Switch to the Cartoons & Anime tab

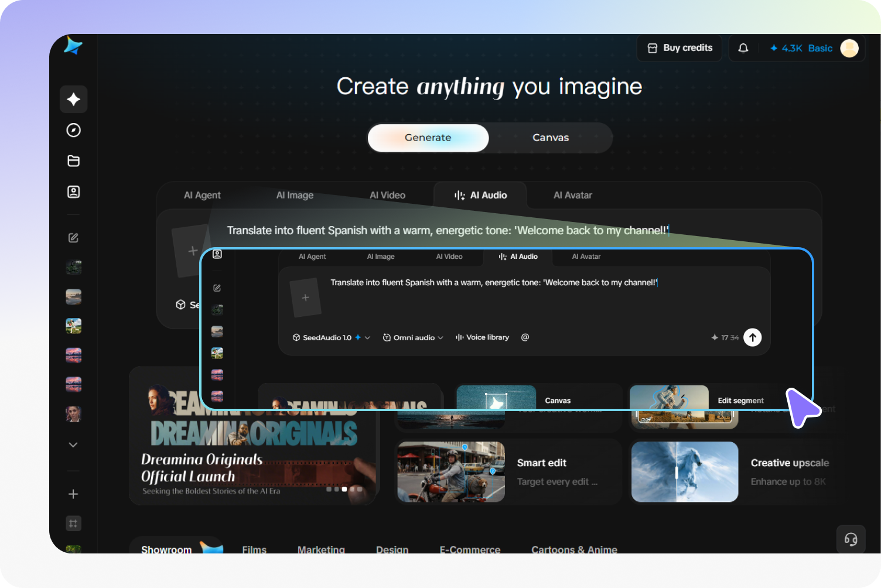tap(574, 549)
